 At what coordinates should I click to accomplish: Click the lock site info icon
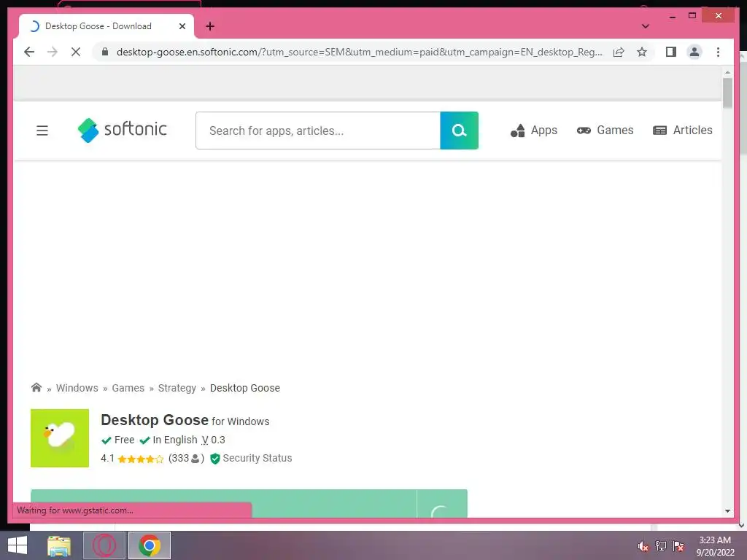click(105, 52)
